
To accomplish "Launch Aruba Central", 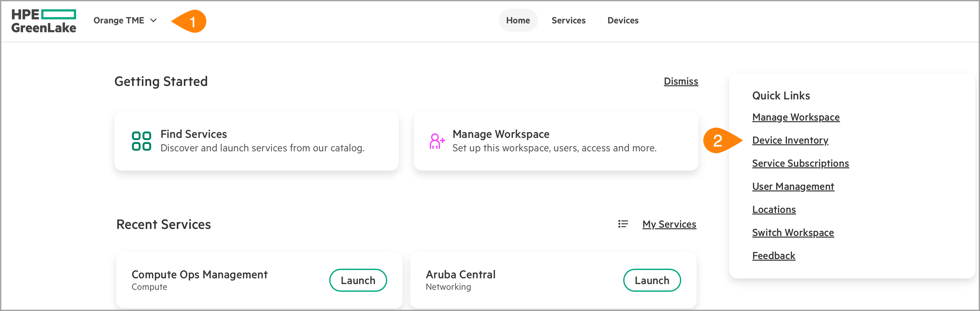I will coord(652,280).
